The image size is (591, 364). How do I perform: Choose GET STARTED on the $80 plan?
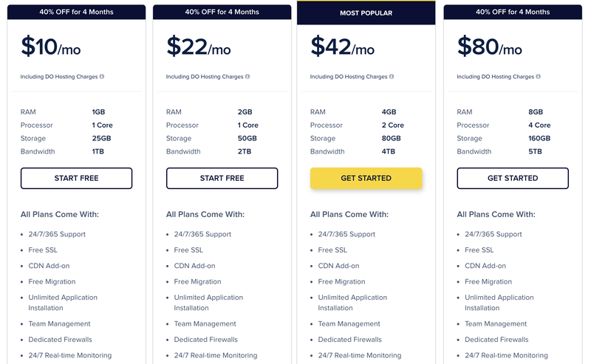click(x=513, y=178)
